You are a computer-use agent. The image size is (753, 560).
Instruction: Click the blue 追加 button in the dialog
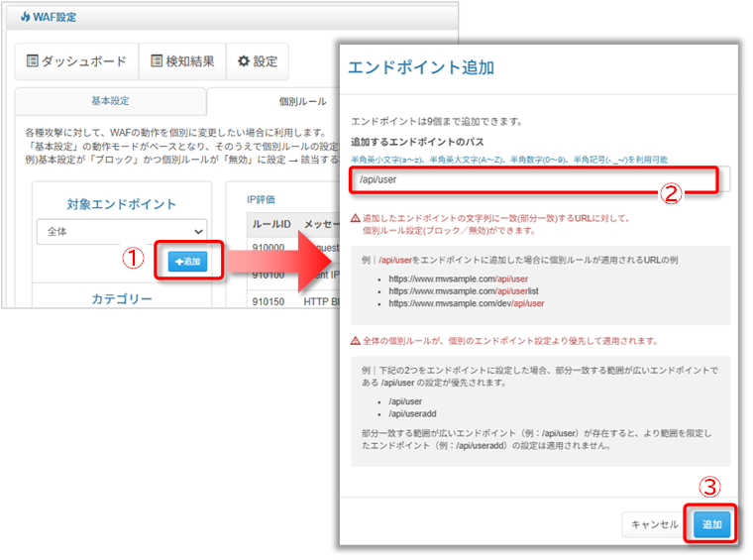[711, 524]
